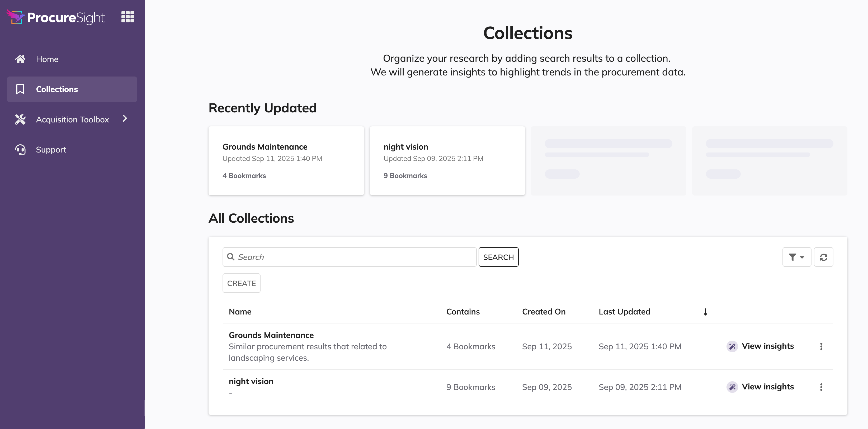The width and height of the screenshot is (868, 429).
Task: Click the Home house icon
Action: pyautogui.click(x=20, y=59)
